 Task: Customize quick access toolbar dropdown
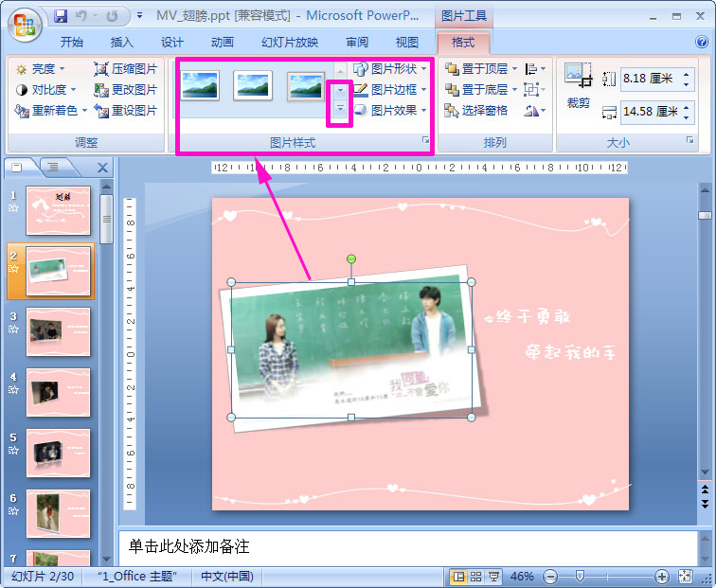(140, 16)
